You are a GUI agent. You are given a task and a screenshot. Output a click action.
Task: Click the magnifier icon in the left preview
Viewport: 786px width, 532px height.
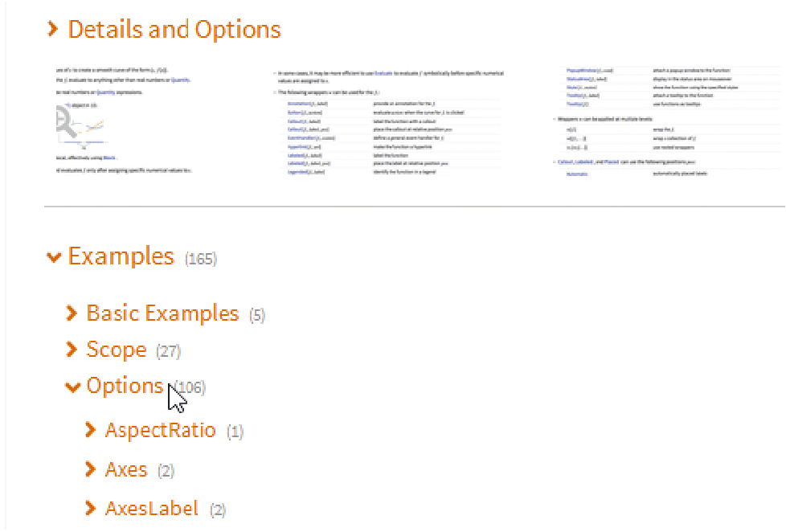(x=63, y=121)
